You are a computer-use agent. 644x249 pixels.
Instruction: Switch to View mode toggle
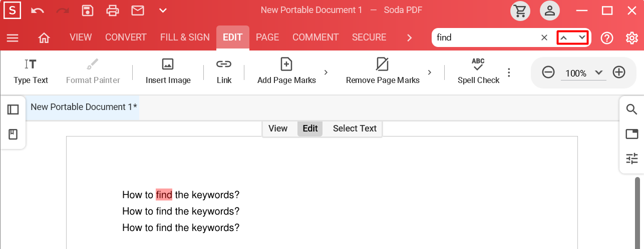(x=278, y=128)
